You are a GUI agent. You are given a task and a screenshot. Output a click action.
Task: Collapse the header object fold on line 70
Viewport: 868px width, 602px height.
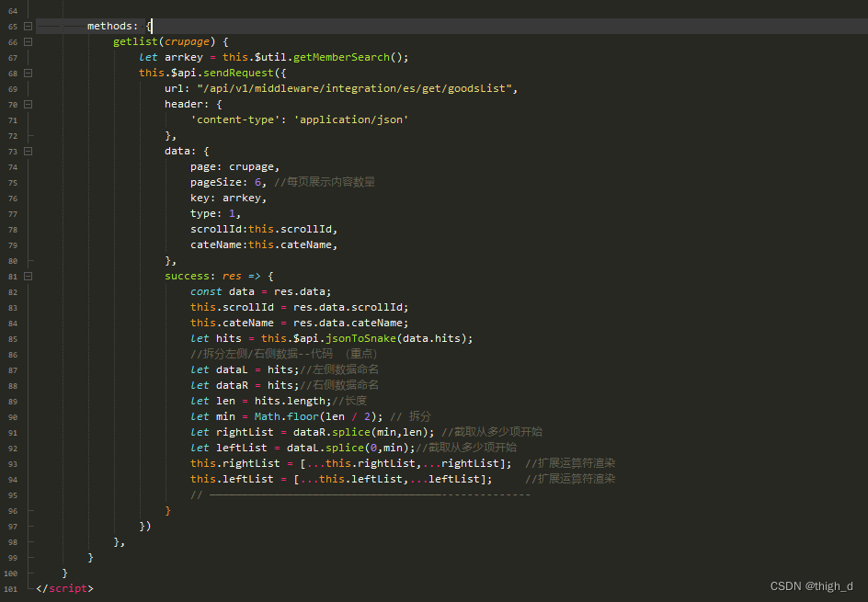coord(28,105)
